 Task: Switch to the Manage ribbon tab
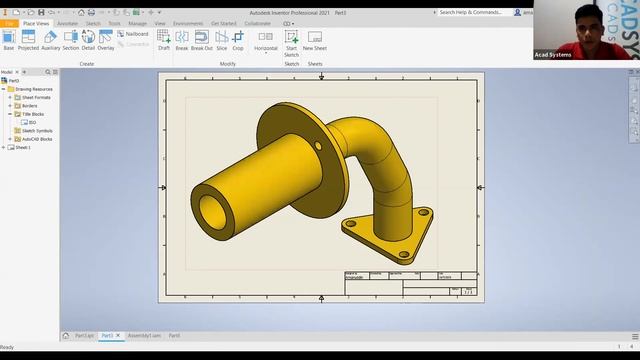pyautogui.click(x=138, y=24)
